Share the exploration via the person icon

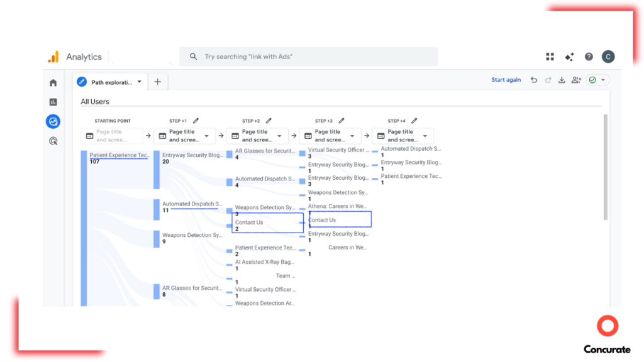[x=576, y=80]
